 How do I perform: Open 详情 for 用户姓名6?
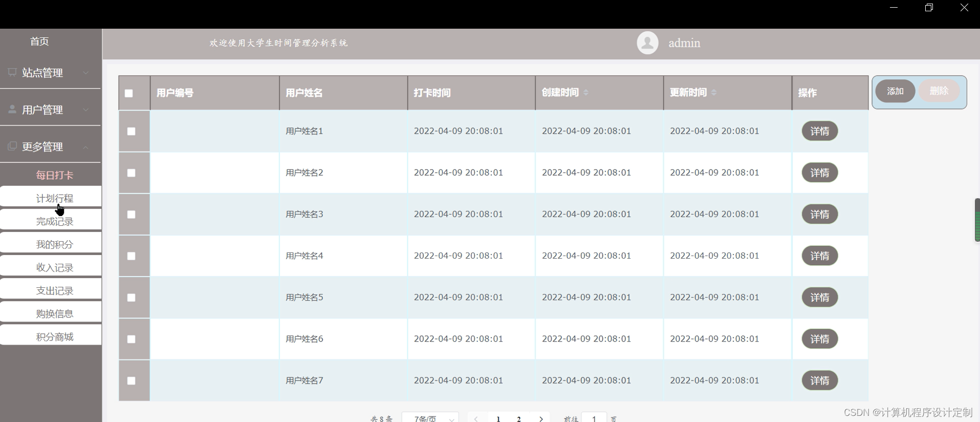coord(820,339)
